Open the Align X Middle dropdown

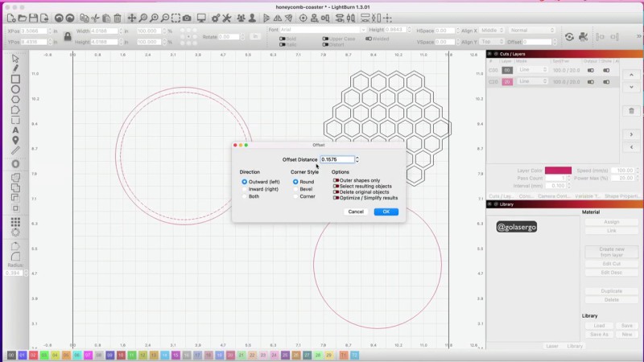pos(493,31)
